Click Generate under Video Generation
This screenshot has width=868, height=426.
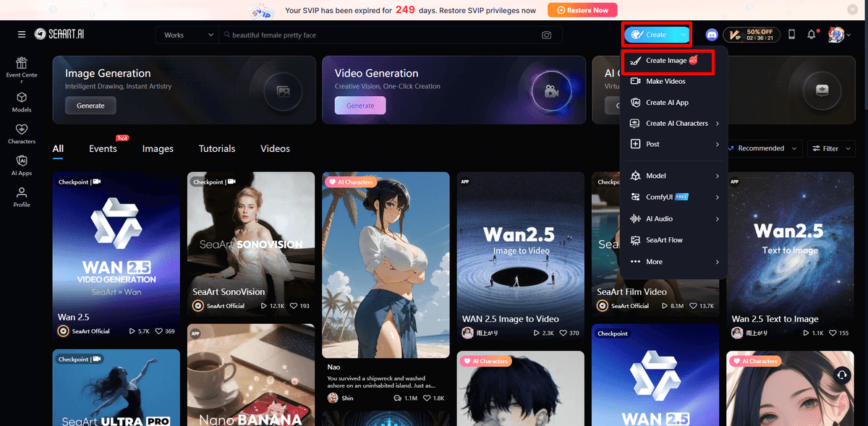point(360,106)
